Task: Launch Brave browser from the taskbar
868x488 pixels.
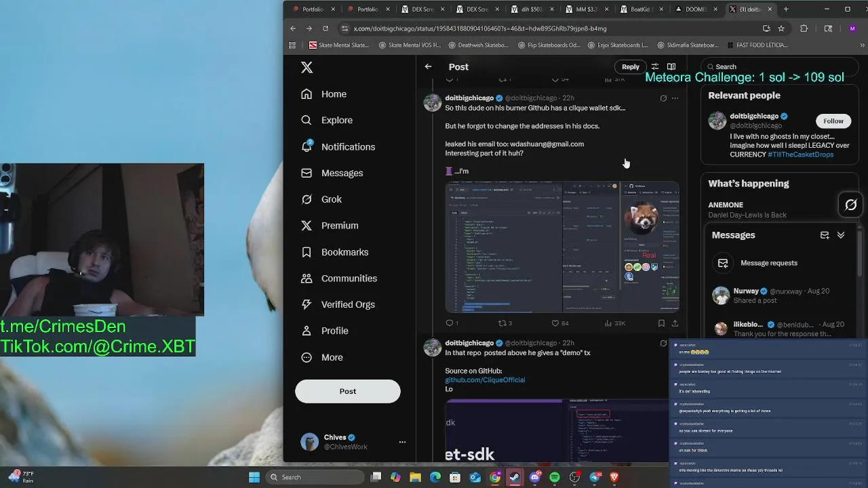Action: (x=615, y=477)
